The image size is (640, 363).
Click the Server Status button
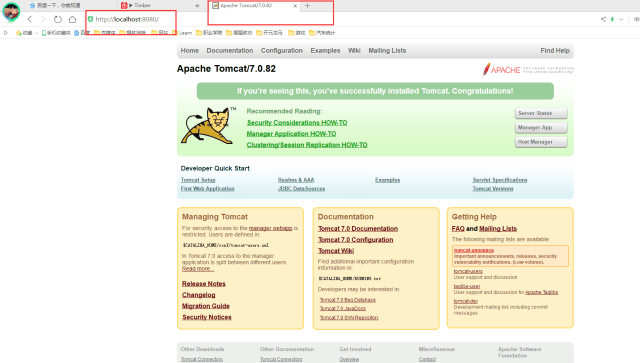(541, 113)
